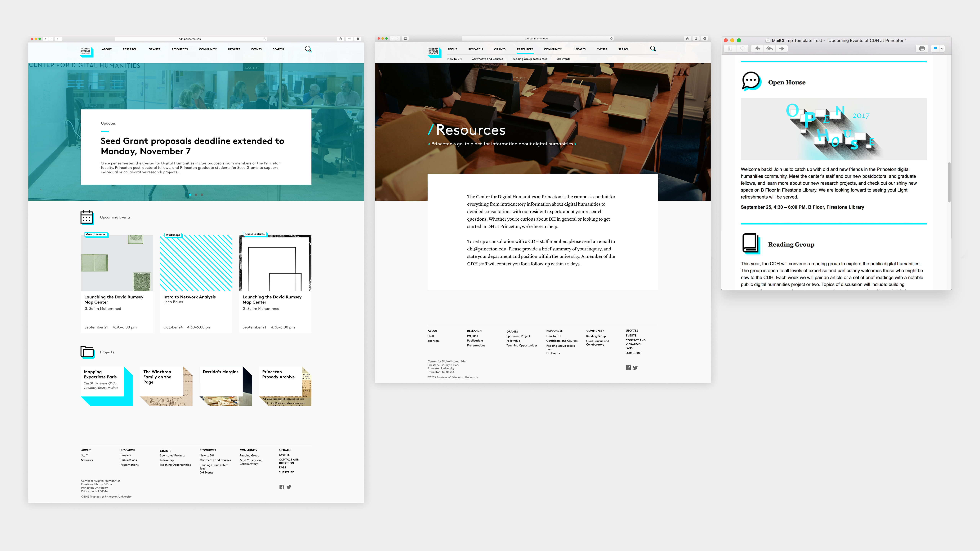This screenshot has width=980, height=551.
Task: Open the GRANTS menu on the homepage
Action: [154, 49]
